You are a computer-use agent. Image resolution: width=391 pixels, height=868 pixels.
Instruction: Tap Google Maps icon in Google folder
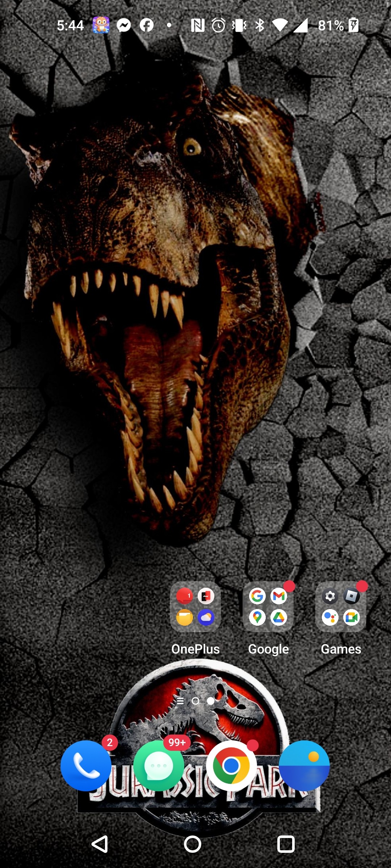pyautogui.click(x=257, y=617)
